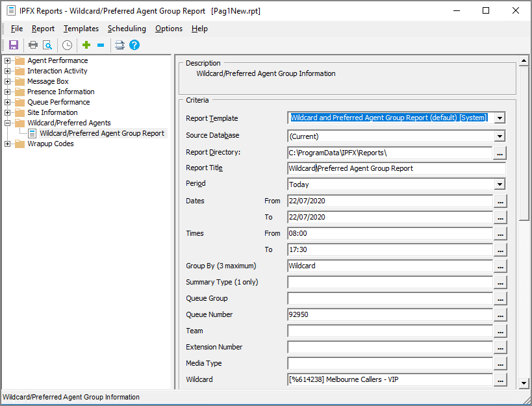Open the Report menu
This screenshot has height=406, width=532.
click(43, 29)
